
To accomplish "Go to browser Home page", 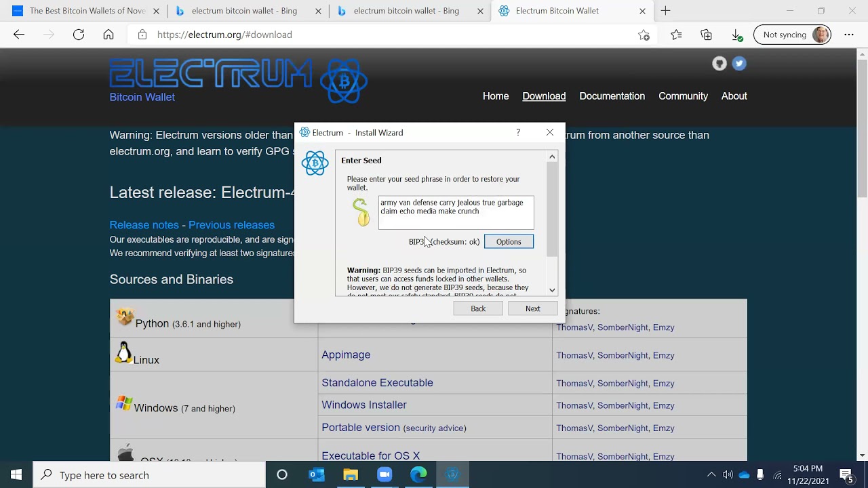I will click(x=108, y=35).
